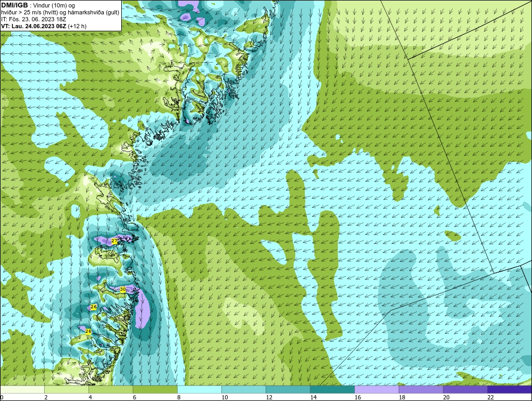Pick the 14–16 m/s dark teal swatch
The width and height of the screenshot is (532, 401).
(x=332, y=389)
